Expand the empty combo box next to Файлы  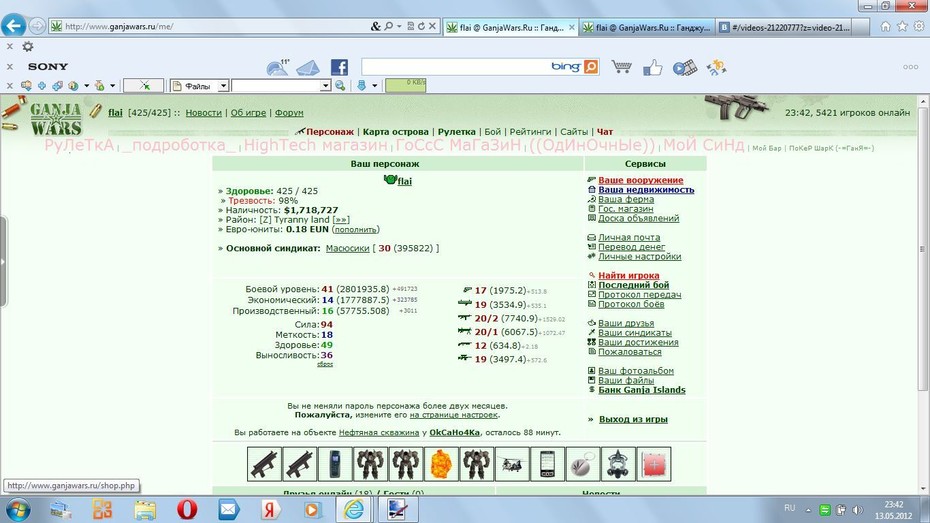325,86
